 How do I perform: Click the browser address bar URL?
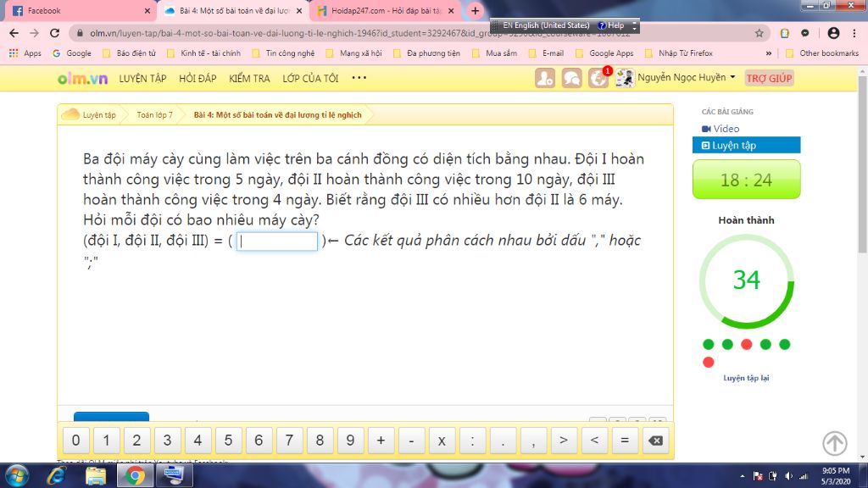click(359, 33)
